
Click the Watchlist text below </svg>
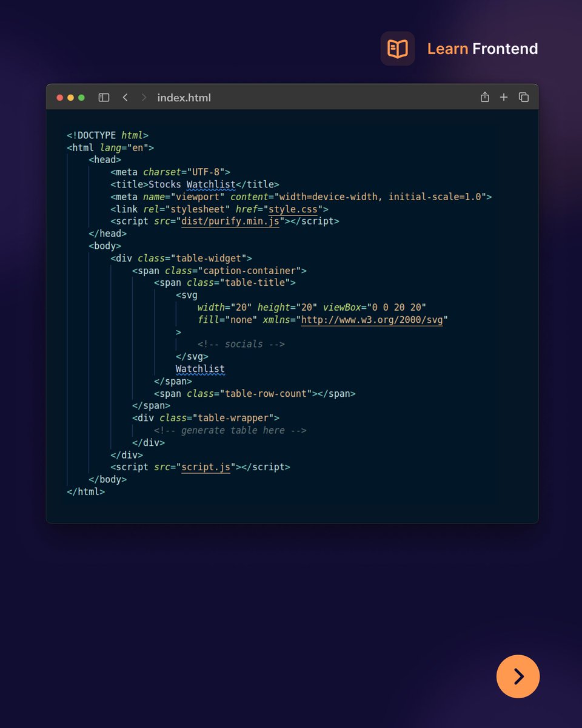[x=200, y=369]
